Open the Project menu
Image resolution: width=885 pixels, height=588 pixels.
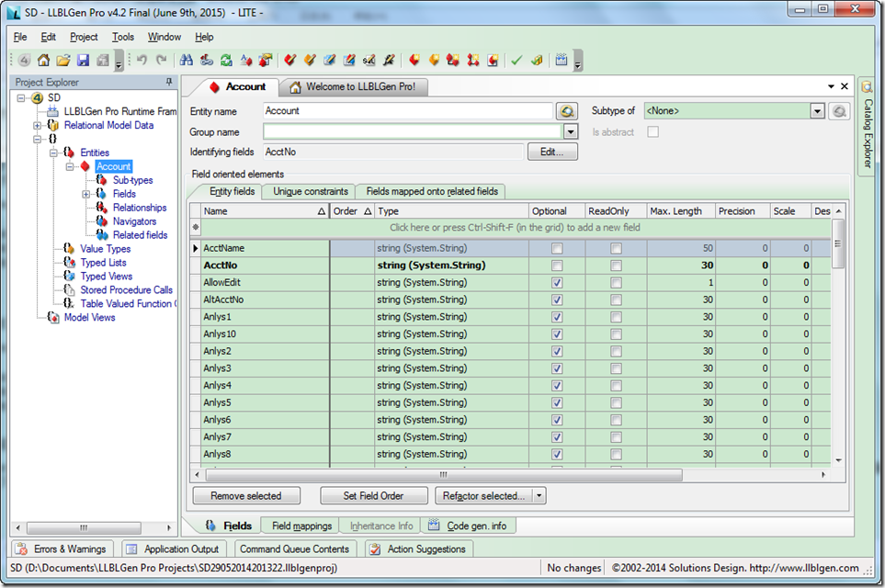click(x=84, y=37)
